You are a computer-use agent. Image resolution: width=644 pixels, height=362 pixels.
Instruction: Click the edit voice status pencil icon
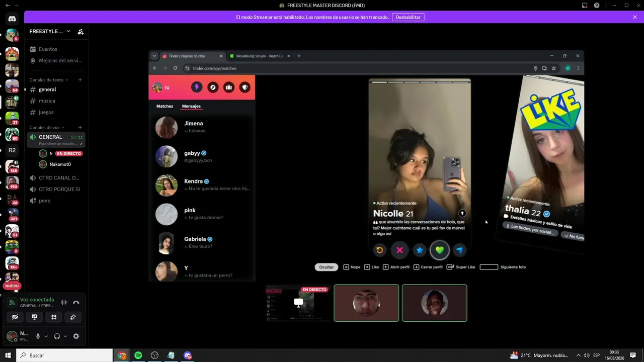82,144
